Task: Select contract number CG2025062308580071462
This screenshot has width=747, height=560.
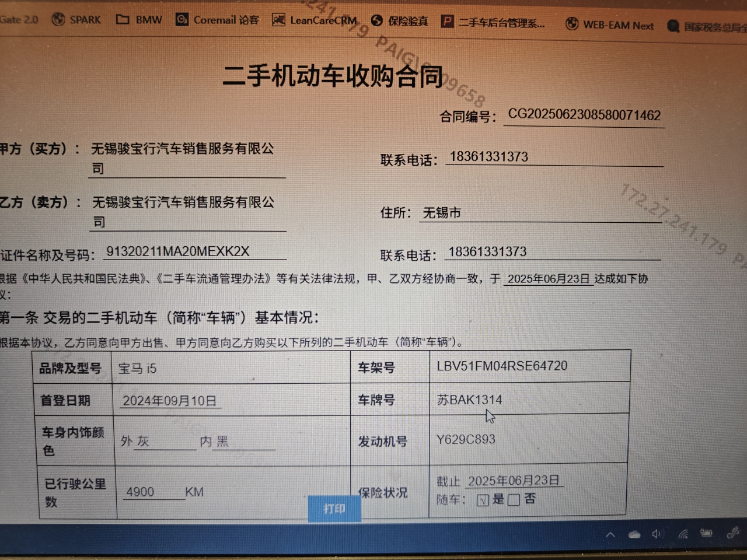Action: pyautogui.click(x=584, y=114)
